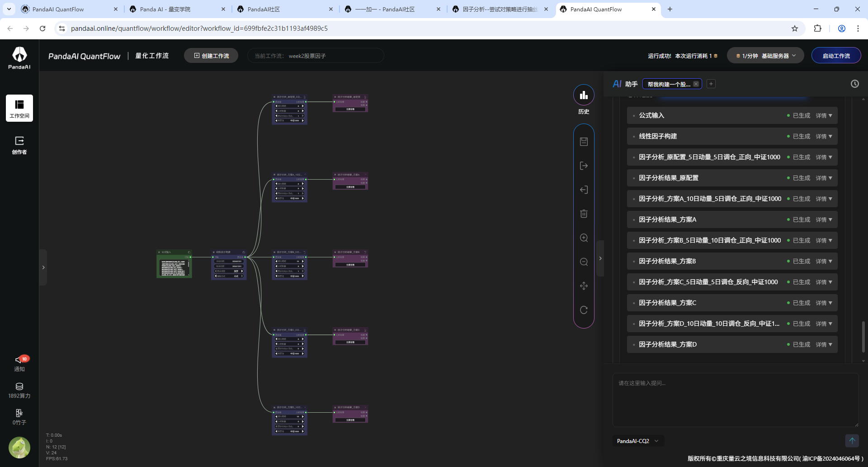Image resolution: width=868 pixels, height=467 pixels.
Task: Open the browser extensions puzzle icon
Action: point(817,29)
